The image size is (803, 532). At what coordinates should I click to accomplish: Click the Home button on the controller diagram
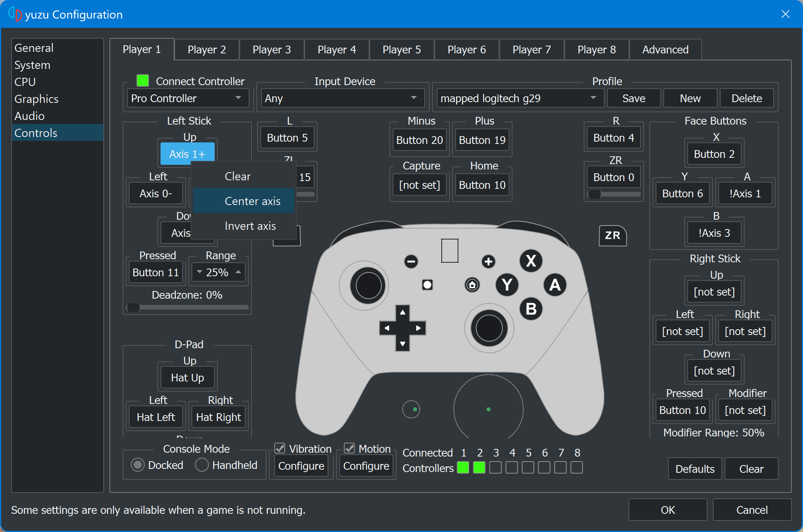[472, 285]
